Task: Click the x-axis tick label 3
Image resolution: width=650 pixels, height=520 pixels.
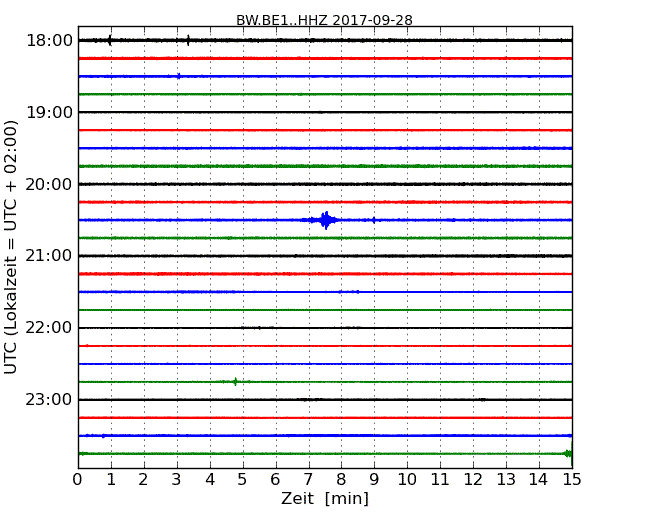Action: 177,480
